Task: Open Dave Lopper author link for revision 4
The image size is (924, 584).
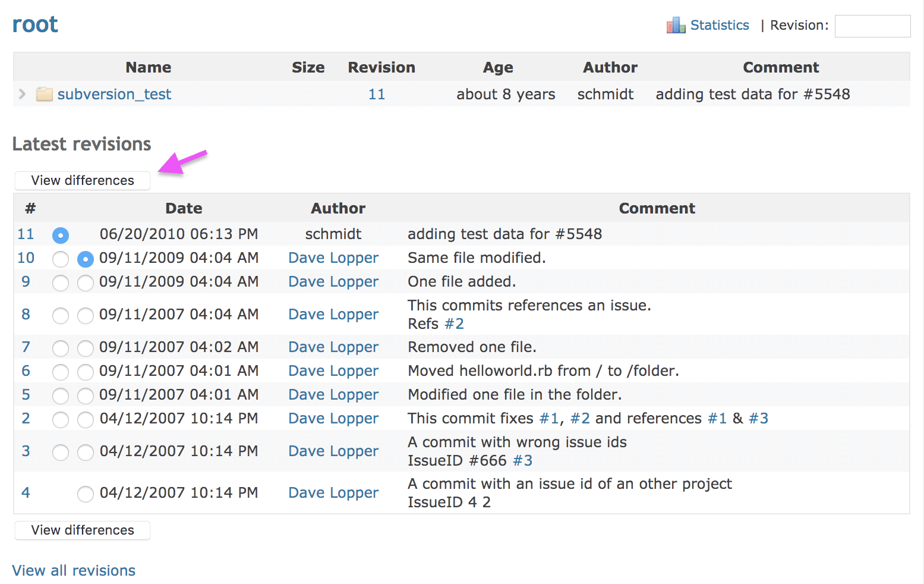Action: [x=333, y=492]
